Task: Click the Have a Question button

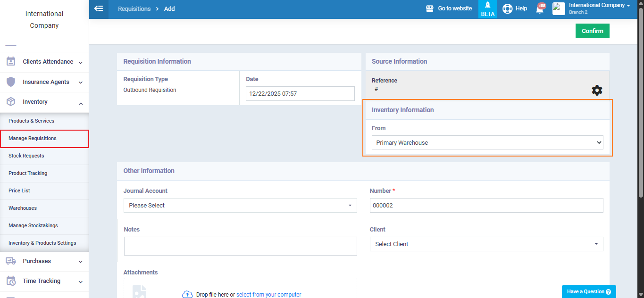Action: coord(588,292)
